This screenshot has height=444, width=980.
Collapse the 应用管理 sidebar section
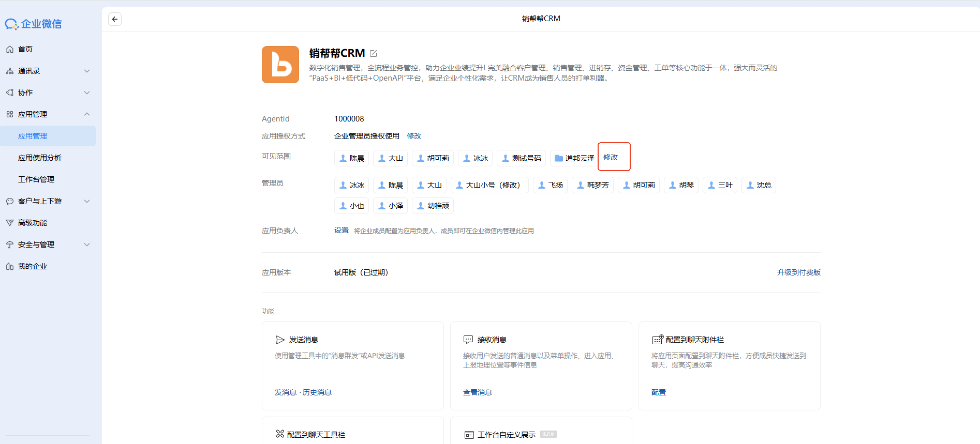[x=87, y=114]
